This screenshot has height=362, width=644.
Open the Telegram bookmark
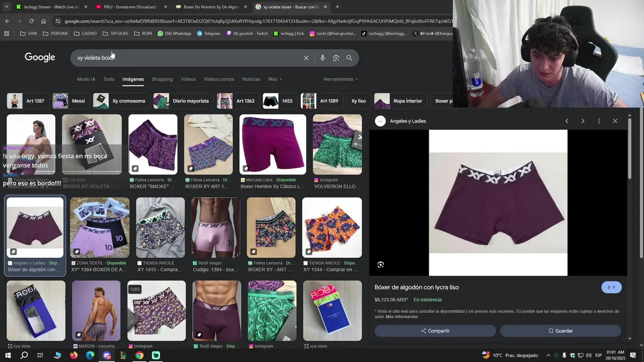click(208, 34)
